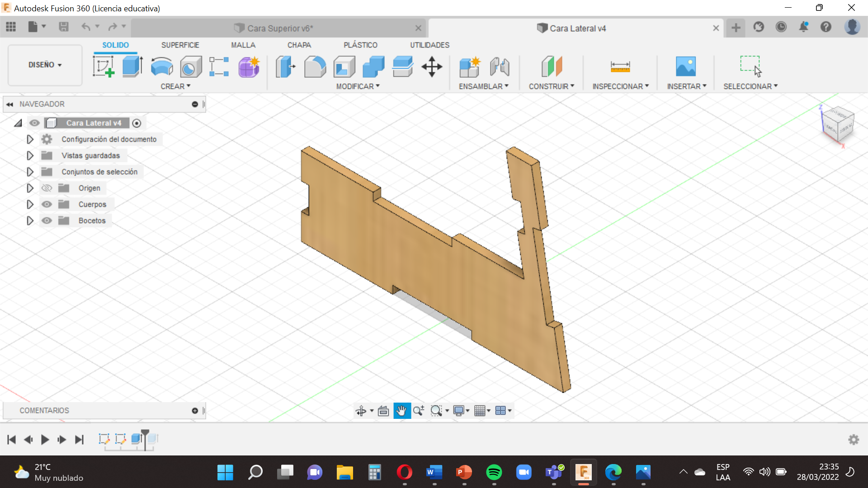Open the DISEÑO workspace dropdown
Screen dimensions: 868x488
pos(45,65)
